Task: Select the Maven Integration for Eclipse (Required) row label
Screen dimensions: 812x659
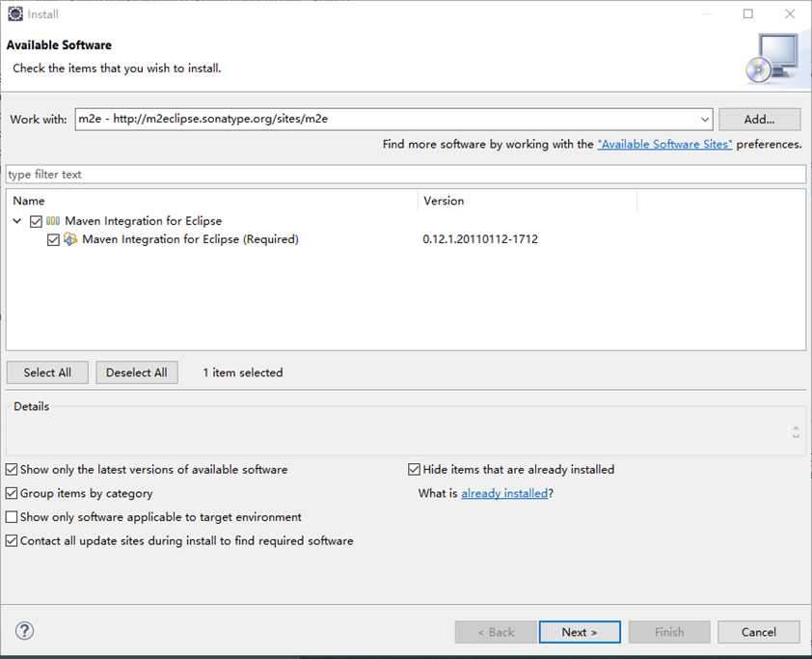Action: click(190, 239)
